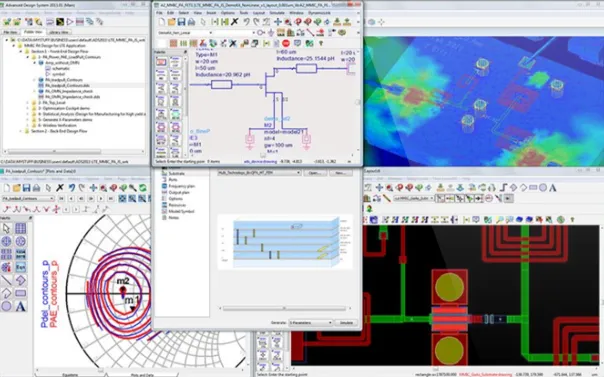Click Save icon in schematic window toolbar
Viewport: 604px width, 377px height.
181,22
